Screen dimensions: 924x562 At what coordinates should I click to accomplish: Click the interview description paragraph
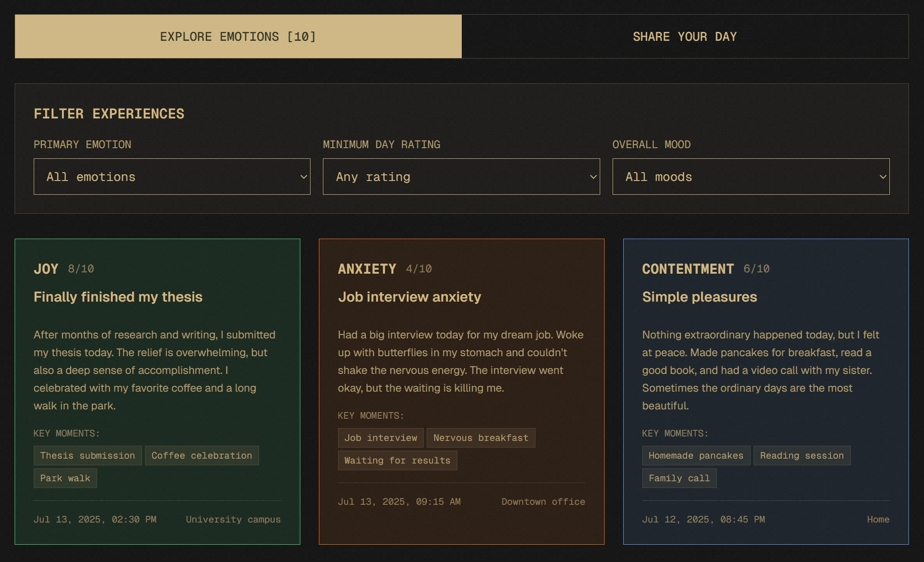point(461,361)
